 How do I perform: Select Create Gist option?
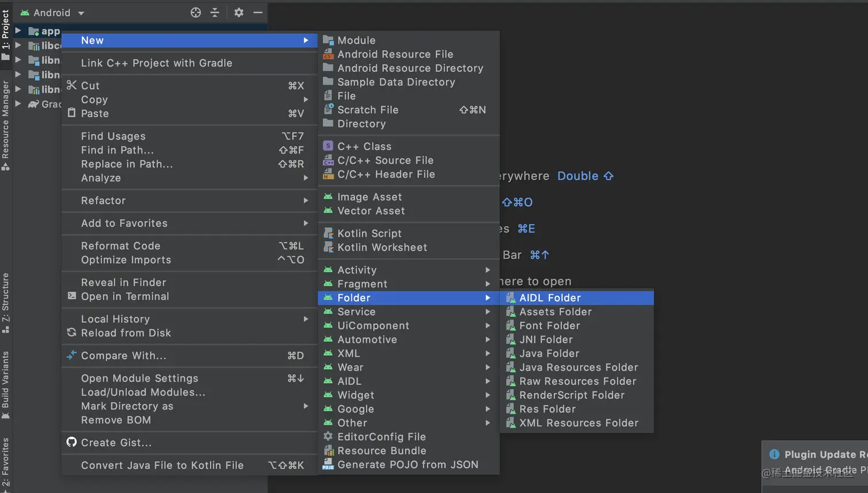click(x=116, y=442)
